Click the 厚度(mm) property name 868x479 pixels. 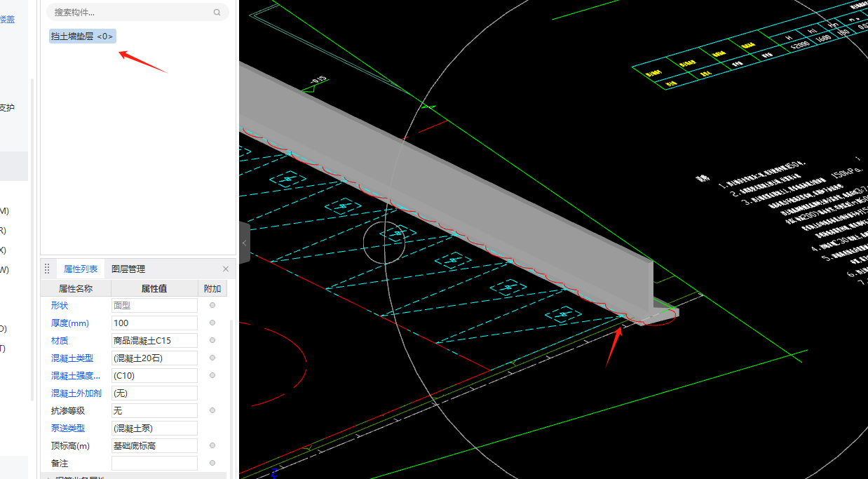tap(70, 323)
